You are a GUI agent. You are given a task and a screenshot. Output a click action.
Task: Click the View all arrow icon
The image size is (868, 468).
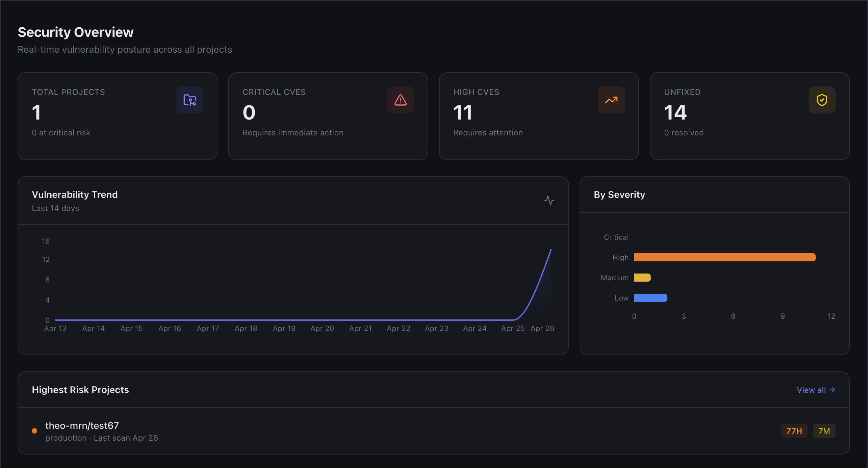(x=833, y=390)
